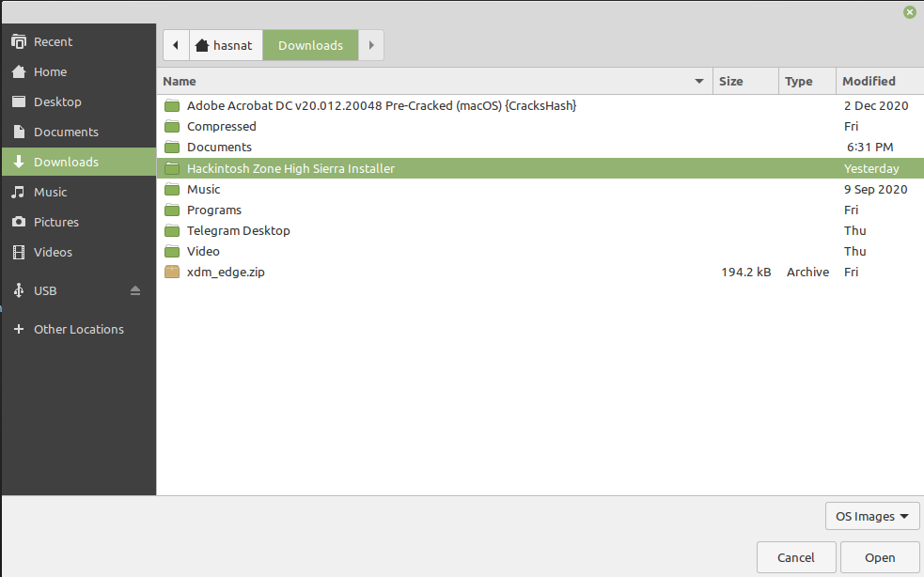Select the 'Programs' folder name
This screenshot has height=577, width=924.
click(214, 210)
